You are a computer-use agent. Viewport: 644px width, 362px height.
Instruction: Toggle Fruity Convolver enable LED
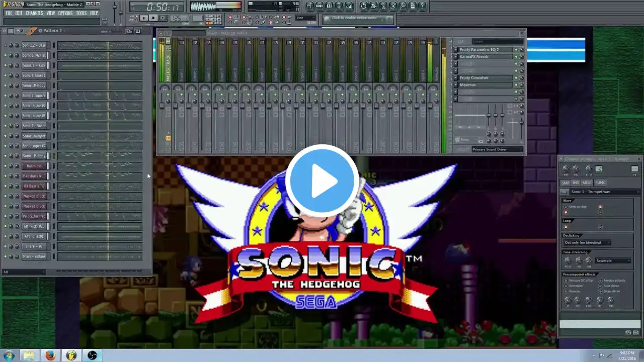click(516, 78)
